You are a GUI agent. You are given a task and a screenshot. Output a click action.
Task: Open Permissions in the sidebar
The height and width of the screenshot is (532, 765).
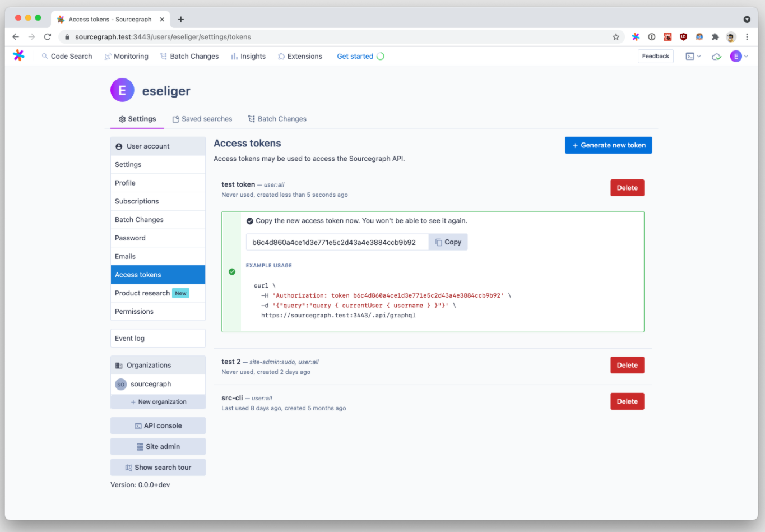pyautogui.click(x=158, y=312)
